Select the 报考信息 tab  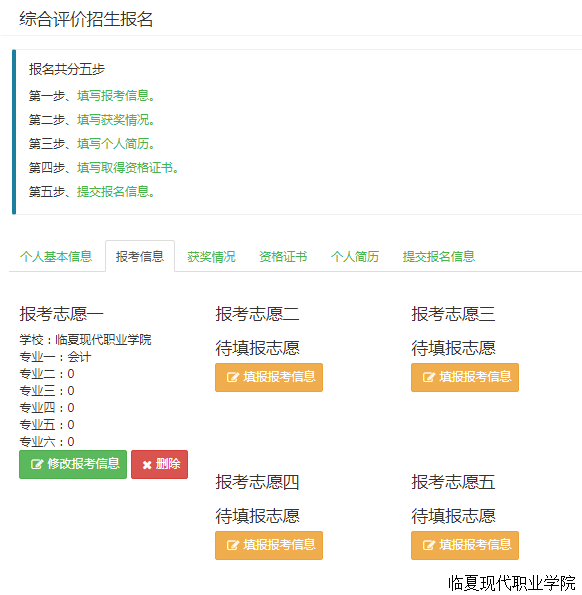(x=140, y=257)
